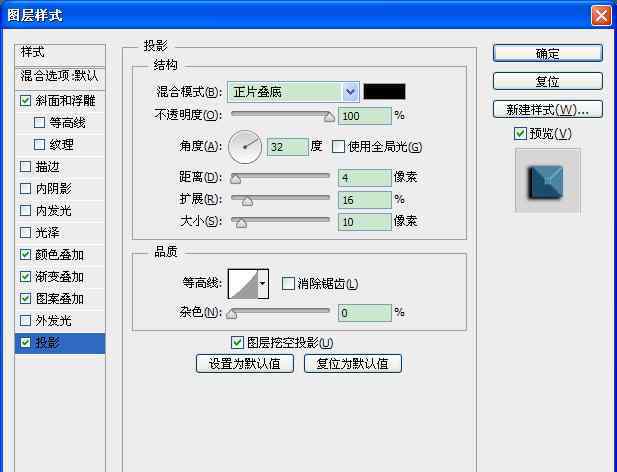Click 设置为默认值 button

click(x=245, y=363)
